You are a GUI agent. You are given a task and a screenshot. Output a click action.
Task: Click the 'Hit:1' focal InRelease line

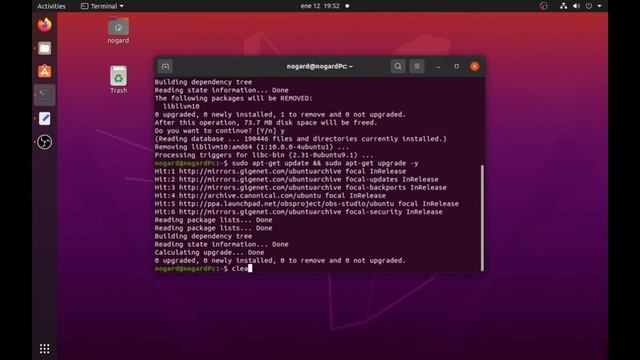280,171
